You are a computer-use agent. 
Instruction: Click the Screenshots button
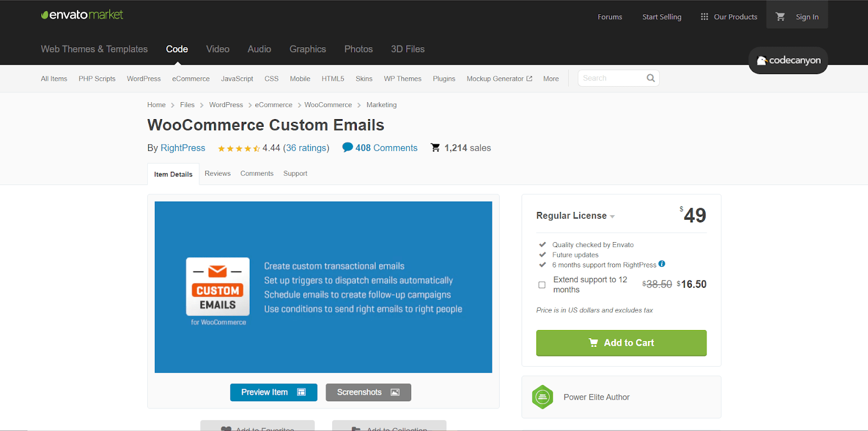click(x=368, y=392)
